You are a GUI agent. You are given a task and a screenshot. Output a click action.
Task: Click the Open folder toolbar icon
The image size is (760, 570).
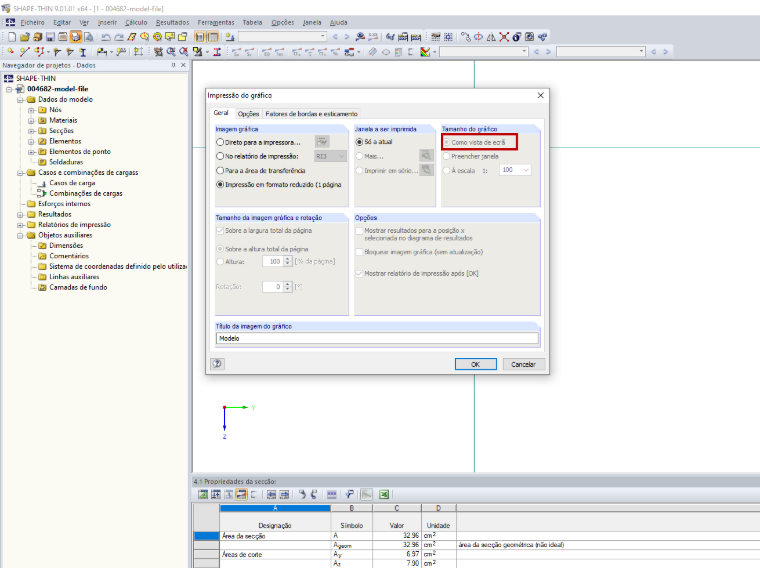click(x=25, y=37)
